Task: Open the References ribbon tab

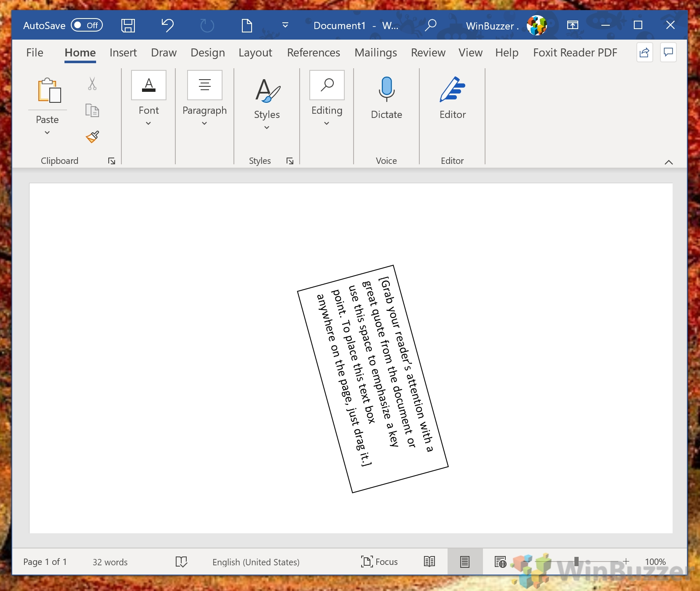Action: (x=314, y=52)
